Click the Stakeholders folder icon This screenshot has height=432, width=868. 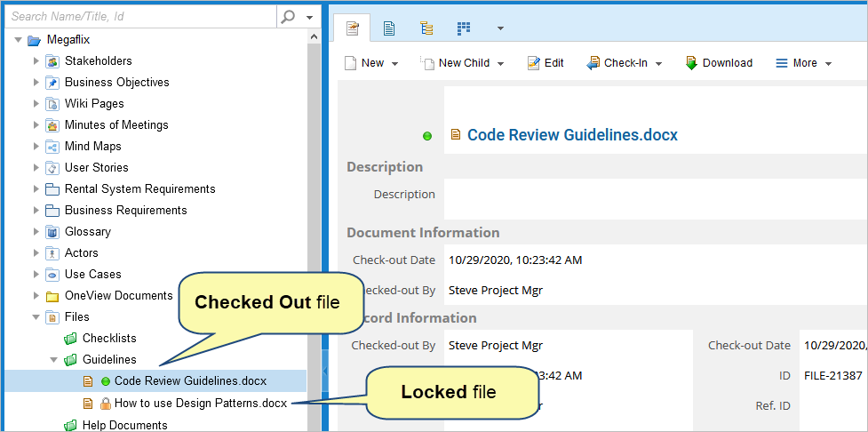click(x=52, y=61)
